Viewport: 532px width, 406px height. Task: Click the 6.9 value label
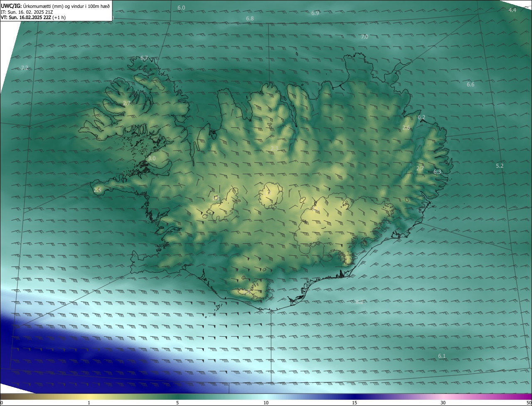pyautogui.click(x=315, y=13)
